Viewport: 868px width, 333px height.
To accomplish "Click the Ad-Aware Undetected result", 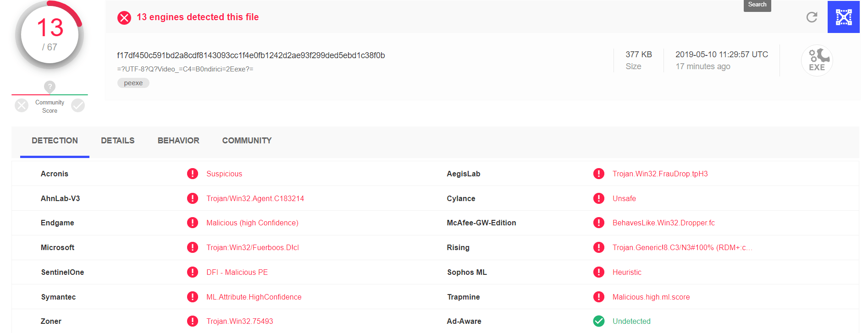I will pos(631,321).
